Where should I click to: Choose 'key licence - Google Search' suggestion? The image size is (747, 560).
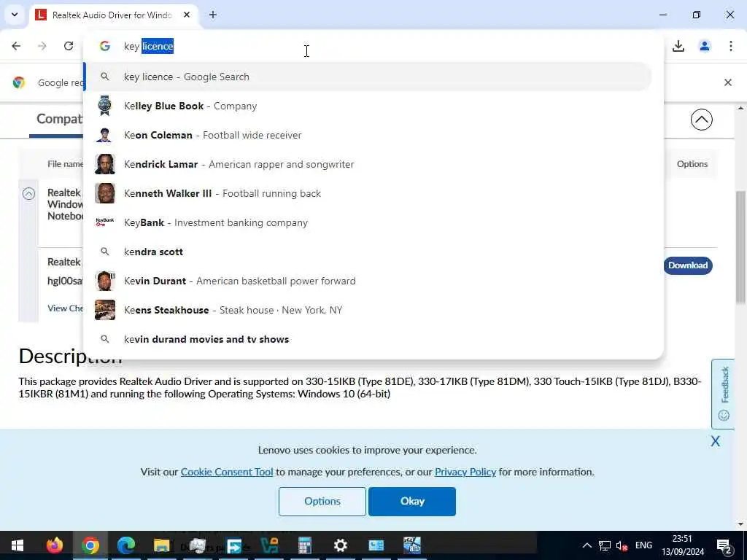[x=368, y=77]
